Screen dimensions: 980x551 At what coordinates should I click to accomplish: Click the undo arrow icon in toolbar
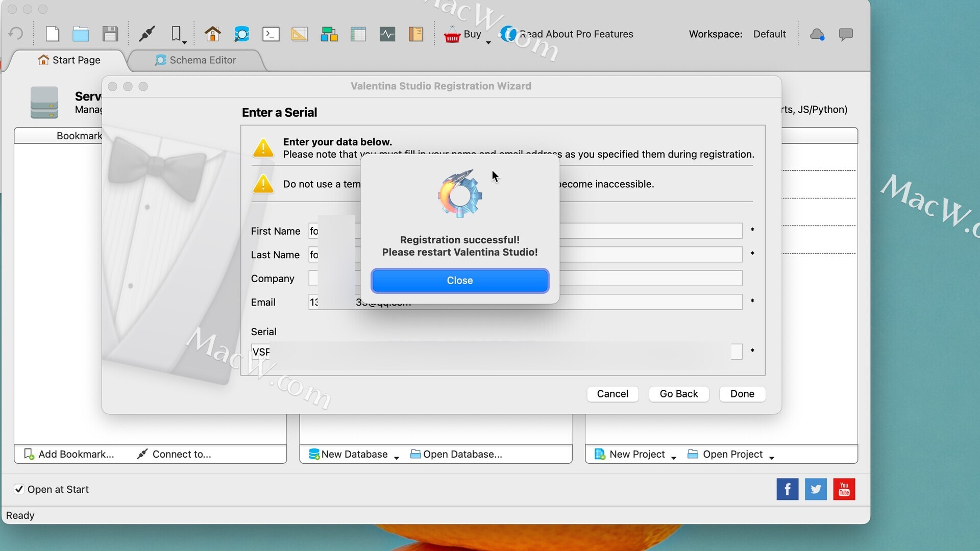(16, 34)
